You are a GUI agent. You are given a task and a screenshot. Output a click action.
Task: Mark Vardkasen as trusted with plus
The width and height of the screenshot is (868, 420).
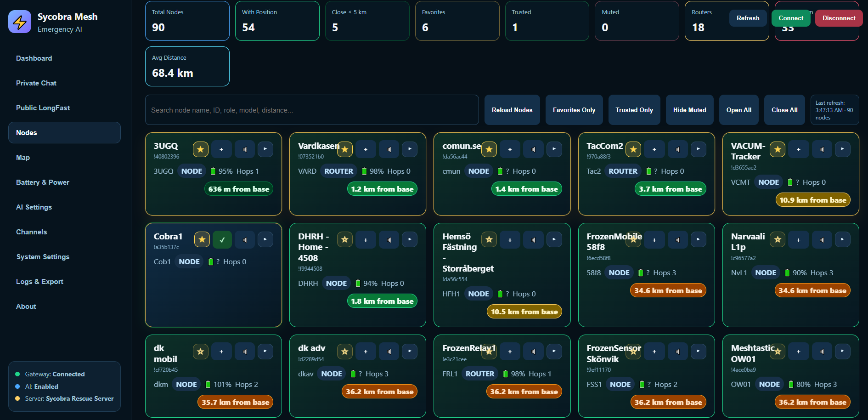pos(366,149)
